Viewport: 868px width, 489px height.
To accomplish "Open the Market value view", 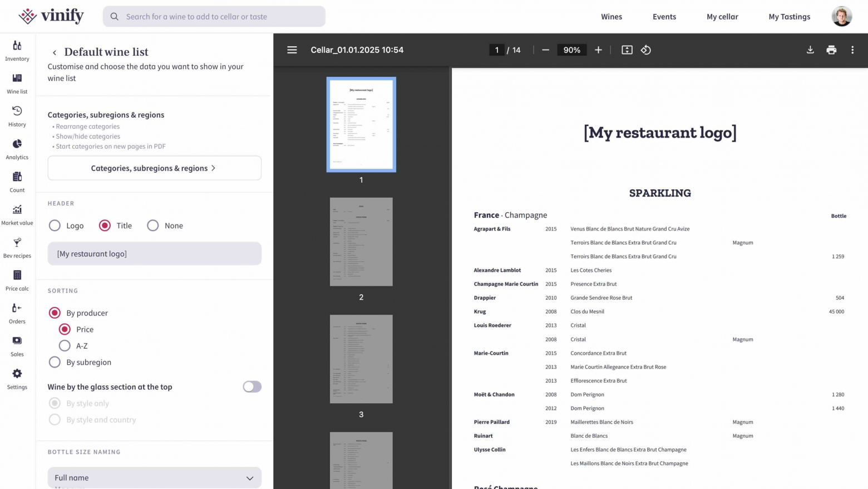I will click(x=17, y=214).
